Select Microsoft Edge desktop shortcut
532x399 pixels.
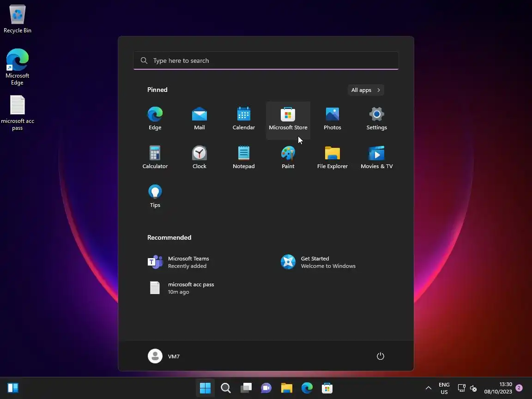tap(17, 67)
